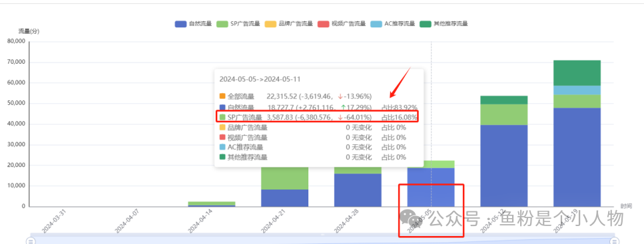644x244 pixels.
Task: Click the 2024-04-28 x-axis date label
Action: 347,220
